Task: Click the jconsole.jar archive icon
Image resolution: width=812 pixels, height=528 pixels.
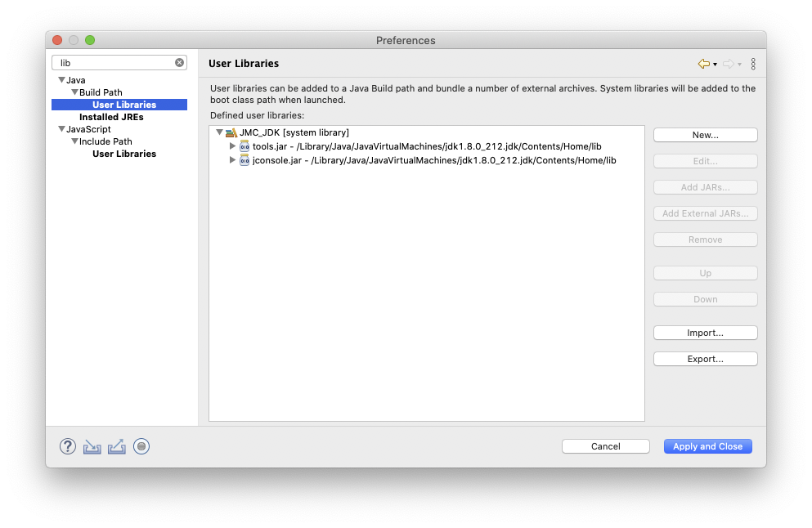Action: pos(244,160)
